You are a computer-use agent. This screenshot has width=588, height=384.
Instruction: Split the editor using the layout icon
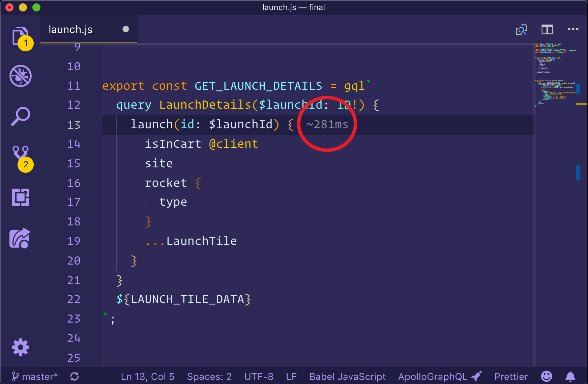(547, 29)
